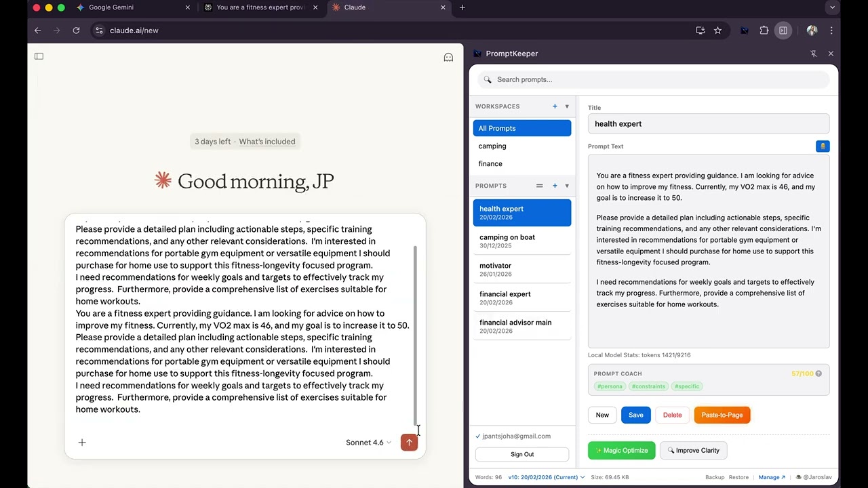Screen dimensions: 868x488
Task: Open the ghost incognito chat icon
Action: [x=448, y=58]
